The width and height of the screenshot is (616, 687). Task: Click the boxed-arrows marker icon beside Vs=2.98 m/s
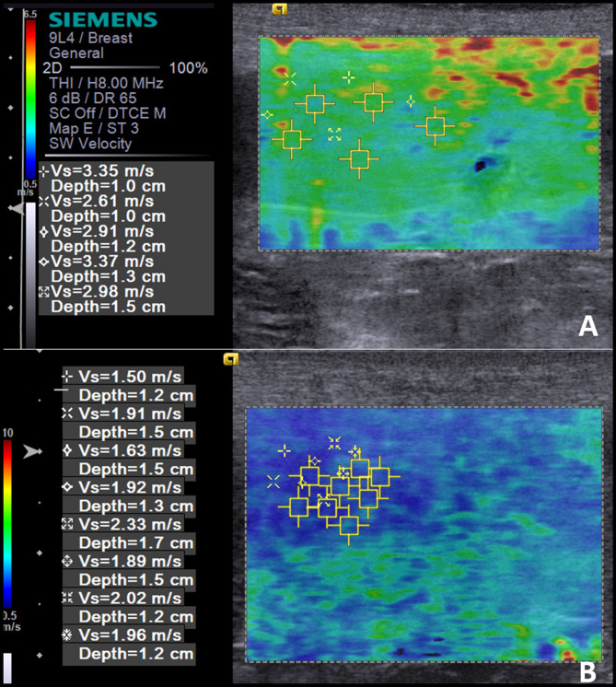(44, 292)
